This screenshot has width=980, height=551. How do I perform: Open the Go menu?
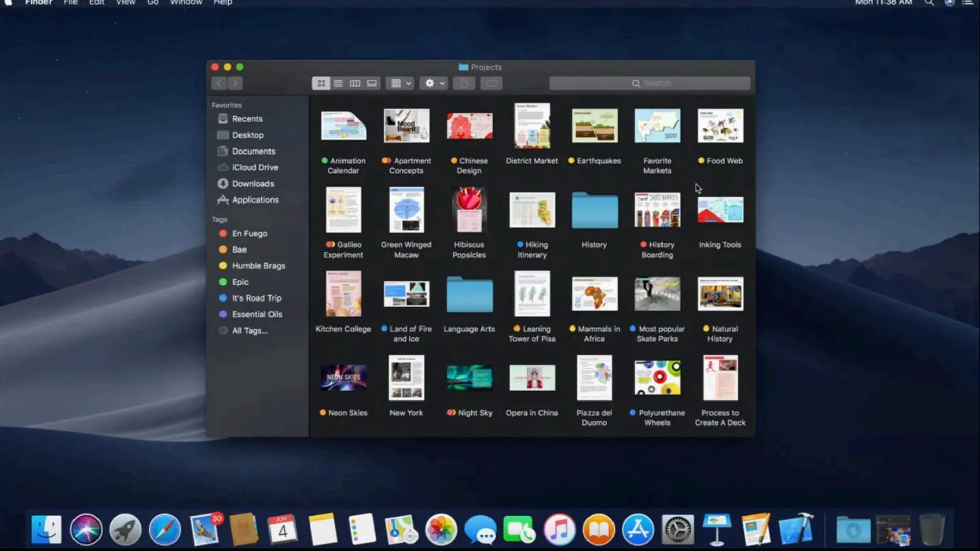pos(153,3)
